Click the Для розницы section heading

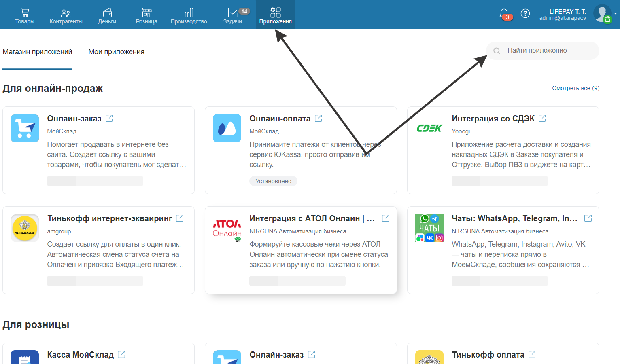pos(36,325)
